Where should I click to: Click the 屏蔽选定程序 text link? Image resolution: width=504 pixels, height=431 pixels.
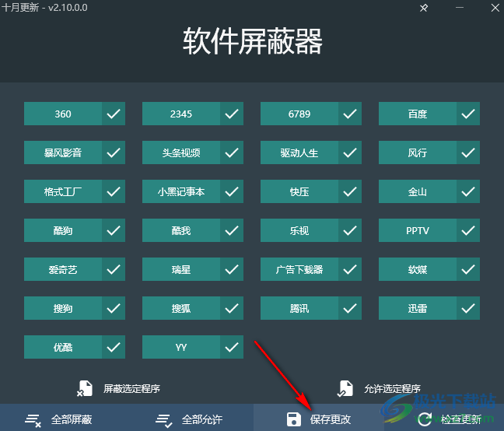coord(131,388)
